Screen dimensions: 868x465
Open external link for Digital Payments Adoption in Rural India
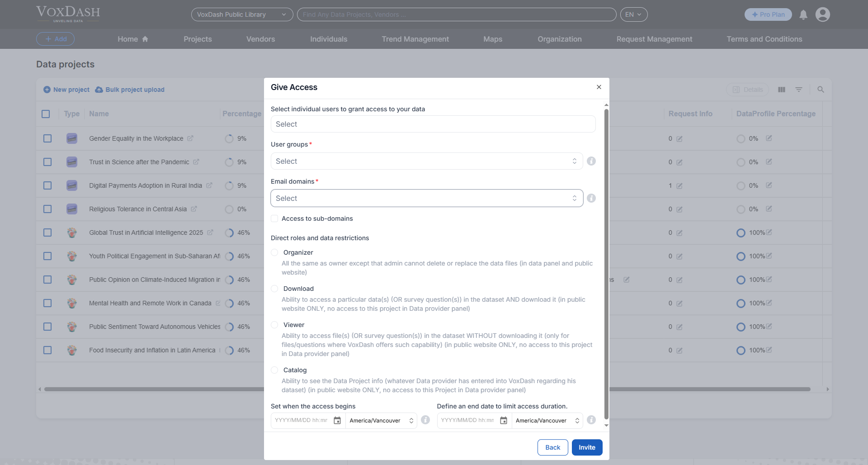(209, 185)
